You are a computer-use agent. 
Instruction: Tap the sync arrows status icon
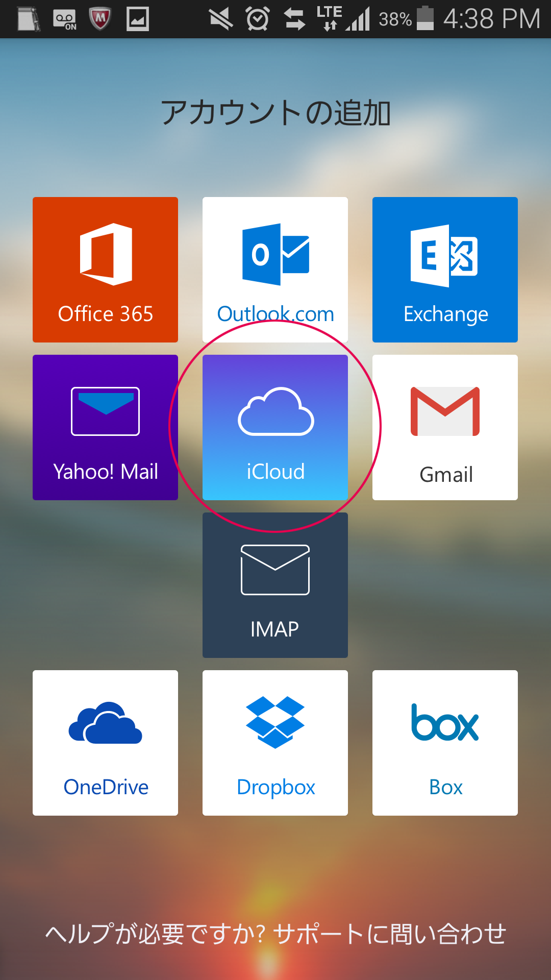(x=294, y=19)
